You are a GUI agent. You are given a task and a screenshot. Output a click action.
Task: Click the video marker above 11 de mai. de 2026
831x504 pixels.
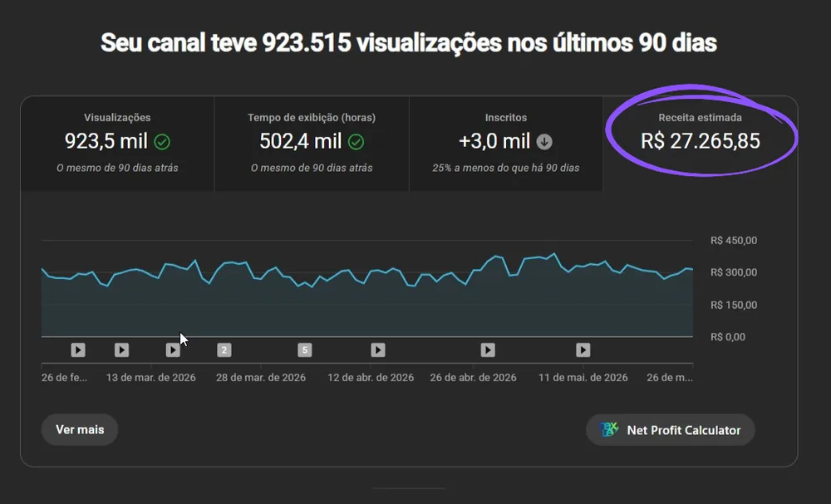click(583, 350)
